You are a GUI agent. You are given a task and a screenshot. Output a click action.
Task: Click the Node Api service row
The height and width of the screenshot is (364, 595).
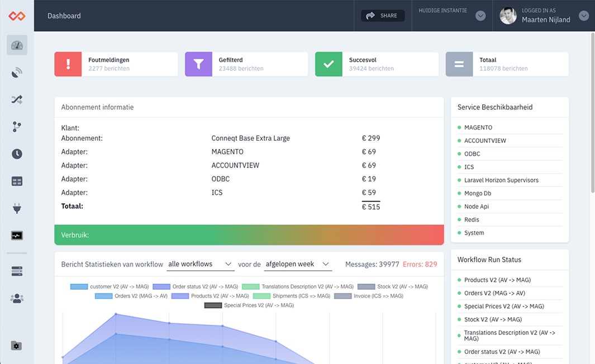[x=510, y=207]
